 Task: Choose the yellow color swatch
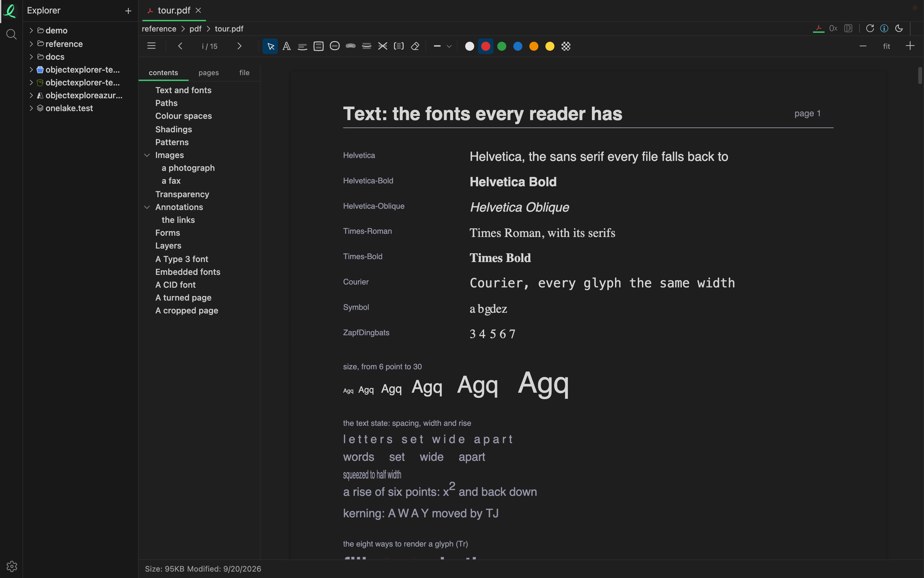pos(550,46)
